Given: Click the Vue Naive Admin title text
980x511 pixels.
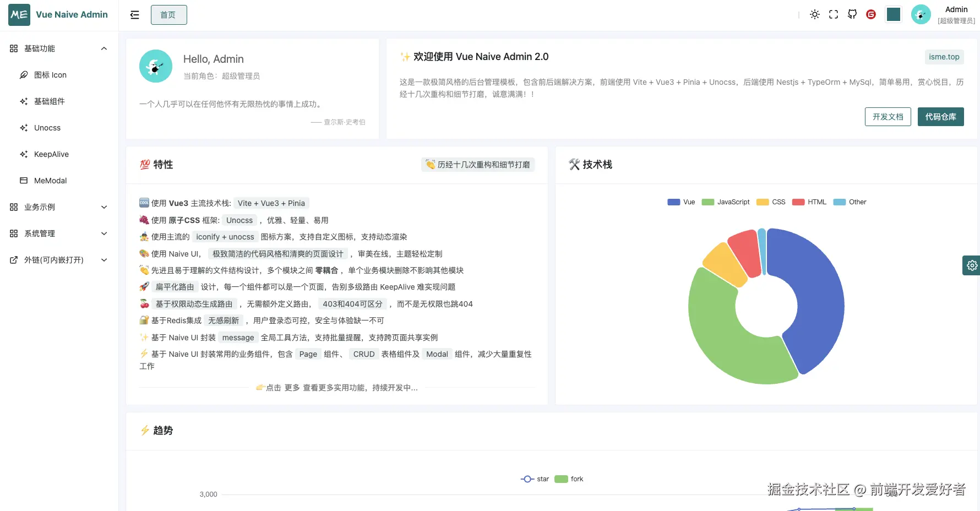Looking at the screenshot, I should 72,15.
